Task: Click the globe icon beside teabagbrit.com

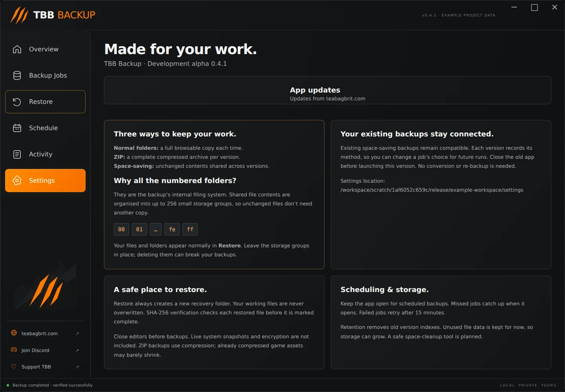Action: [14, 333]
